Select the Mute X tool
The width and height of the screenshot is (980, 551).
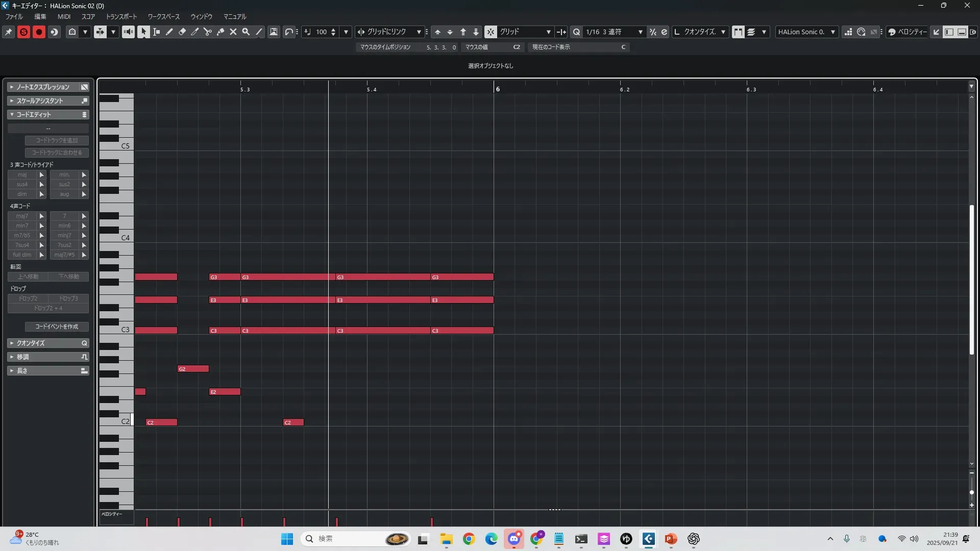click(233, 32)
